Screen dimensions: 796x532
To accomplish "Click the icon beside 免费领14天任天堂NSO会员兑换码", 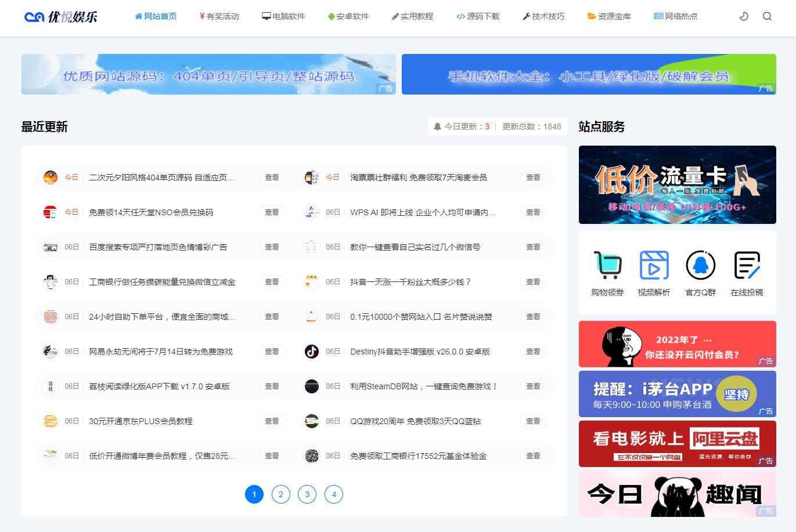I will [51, 212].
